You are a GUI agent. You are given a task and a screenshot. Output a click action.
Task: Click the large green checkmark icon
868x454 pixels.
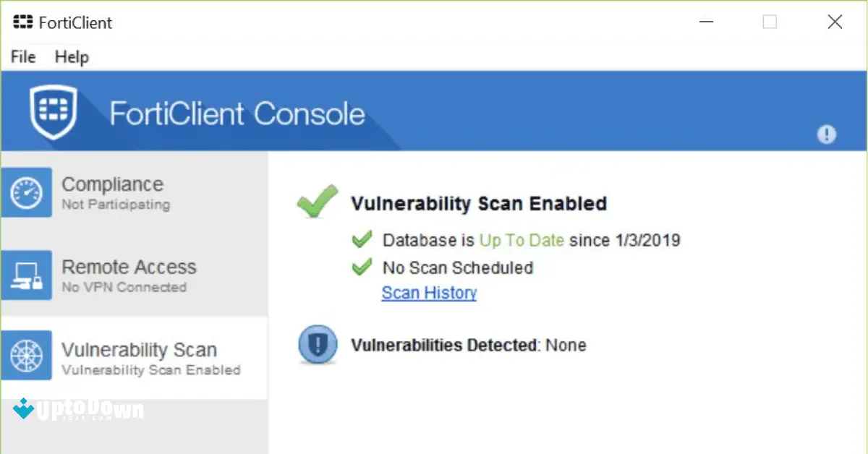(318, 202)
